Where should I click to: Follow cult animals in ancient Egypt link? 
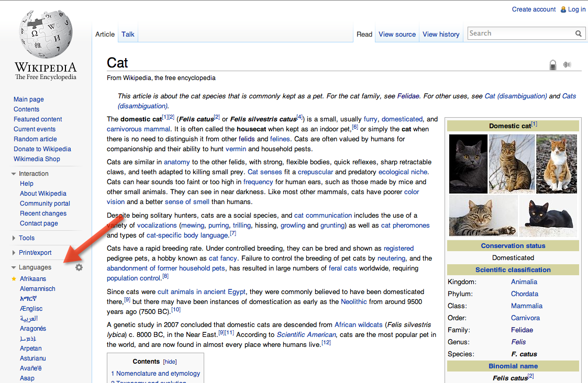pos(202,292)
